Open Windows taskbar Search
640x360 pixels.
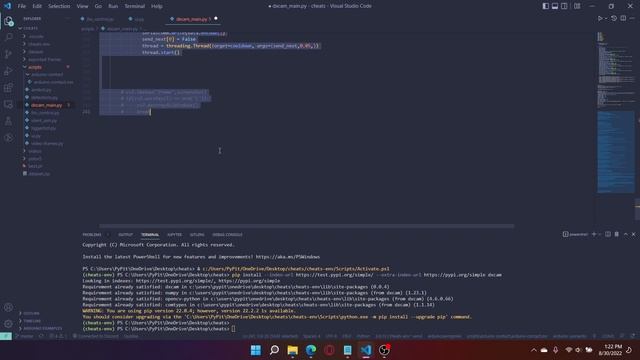pyautogui.click(x=274, y=350)
